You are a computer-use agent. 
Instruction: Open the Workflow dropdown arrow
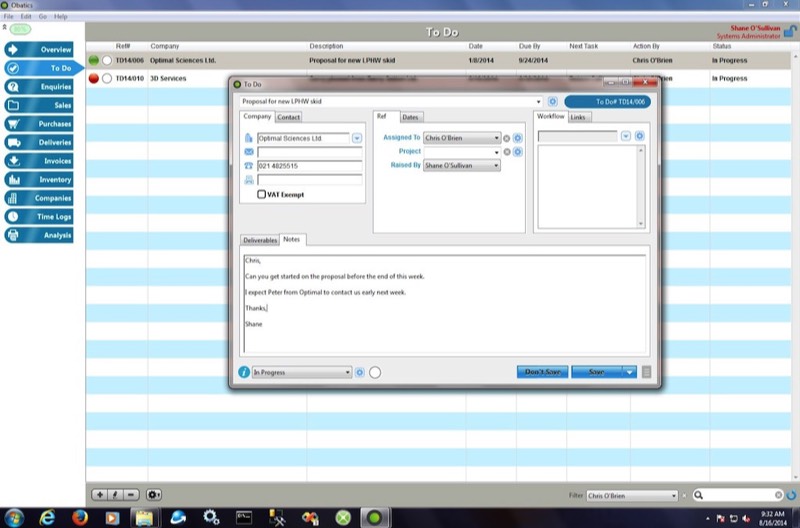626,136
